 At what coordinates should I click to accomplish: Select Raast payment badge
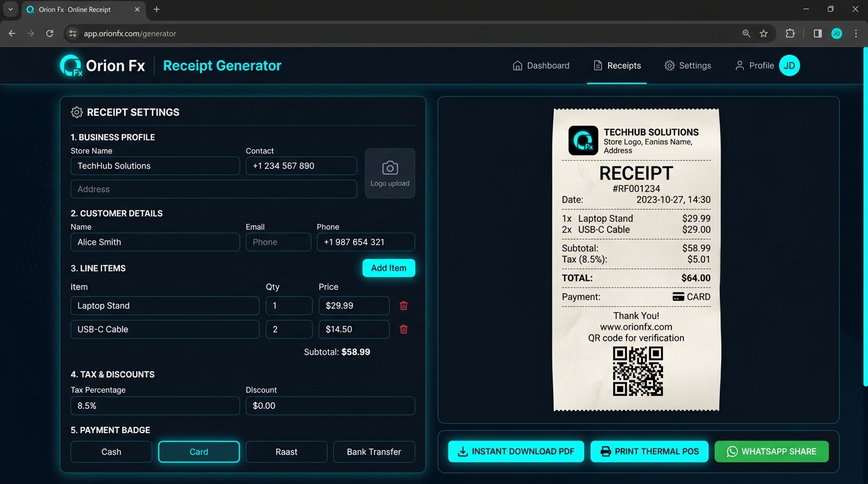click(x=286, y=452)
